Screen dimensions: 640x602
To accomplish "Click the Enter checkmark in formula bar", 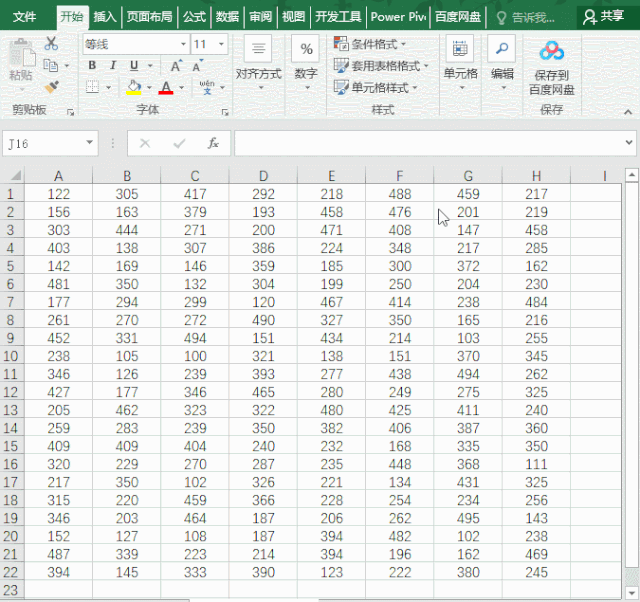I will (179, 143).
